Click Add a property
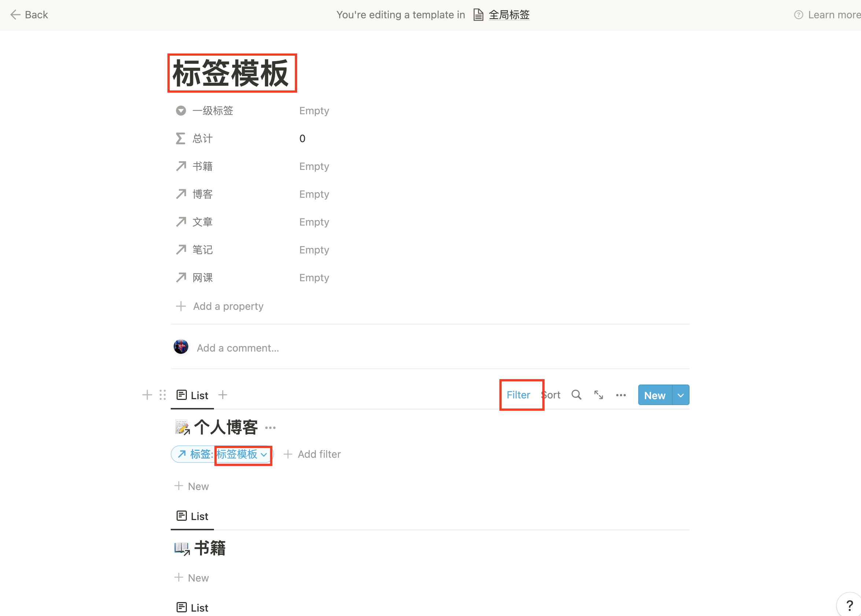 pyautogui.click(x=228, y=306)
